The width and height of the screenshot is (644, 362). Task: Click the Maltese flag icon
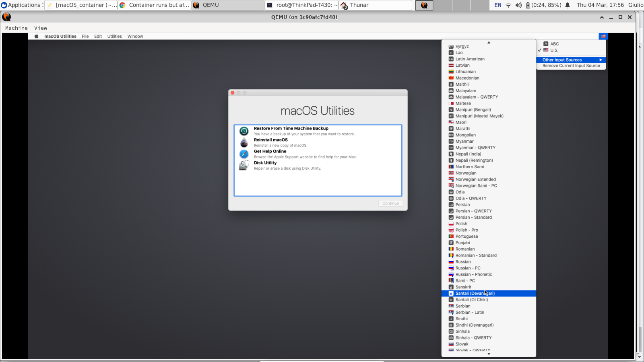click(451, 103)
